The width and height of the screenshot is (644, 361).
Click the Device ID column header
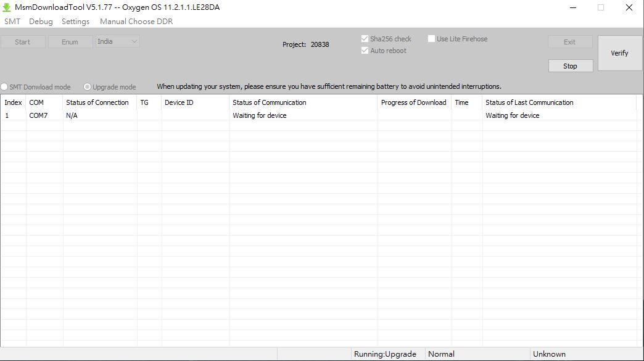[x=196, y=102]
